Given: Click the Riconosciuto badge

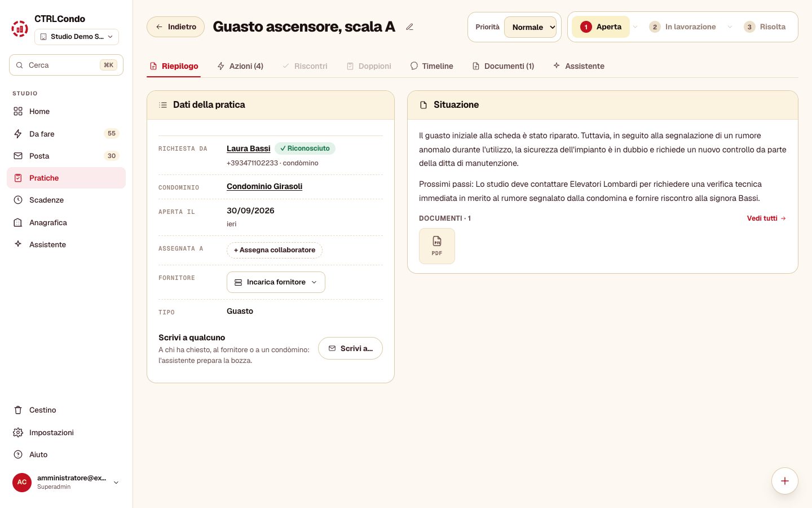Looking at the screenshot, I should click(x=305, y=148).
